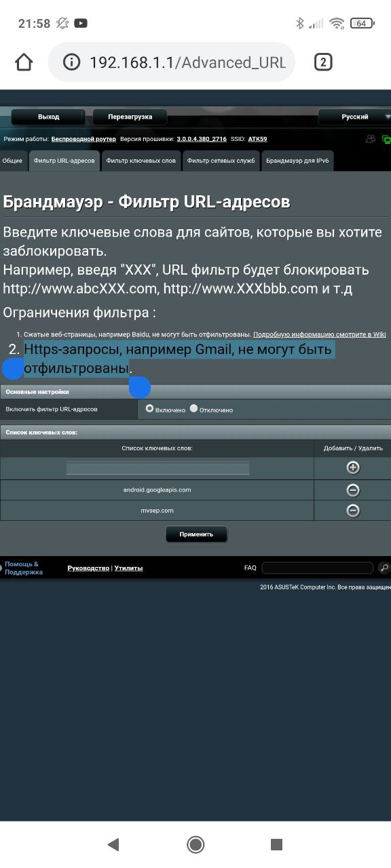Open the SSID ATK59 link
This screenshot has height=868, width=391.
pos(257,139)
